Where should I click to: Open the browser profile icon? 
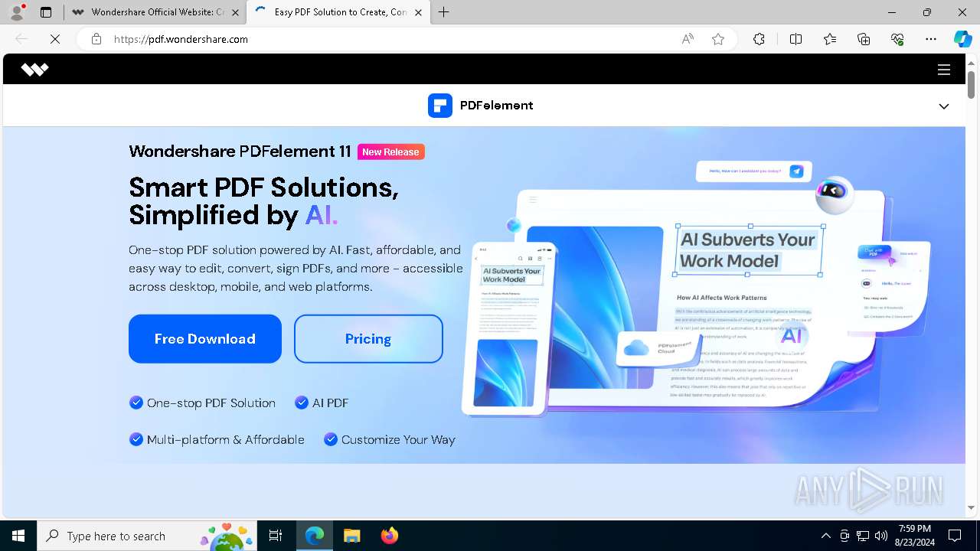click(x=16, y=12)
